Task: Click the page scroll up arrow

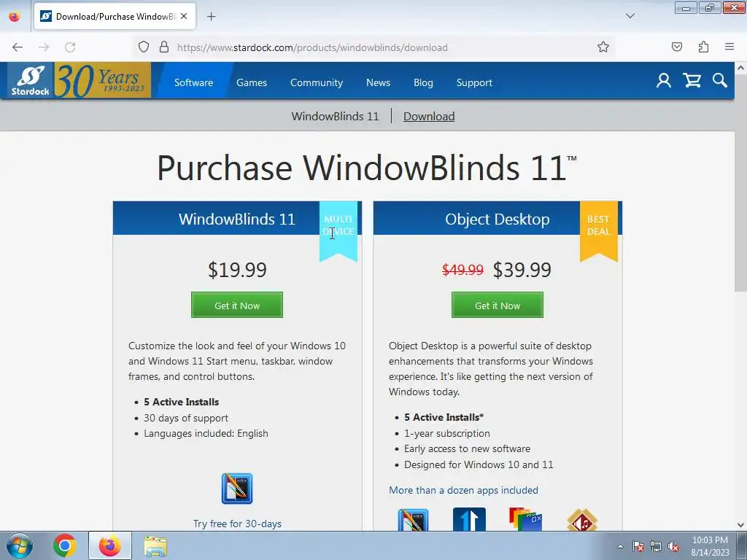Action: [740, 68]
